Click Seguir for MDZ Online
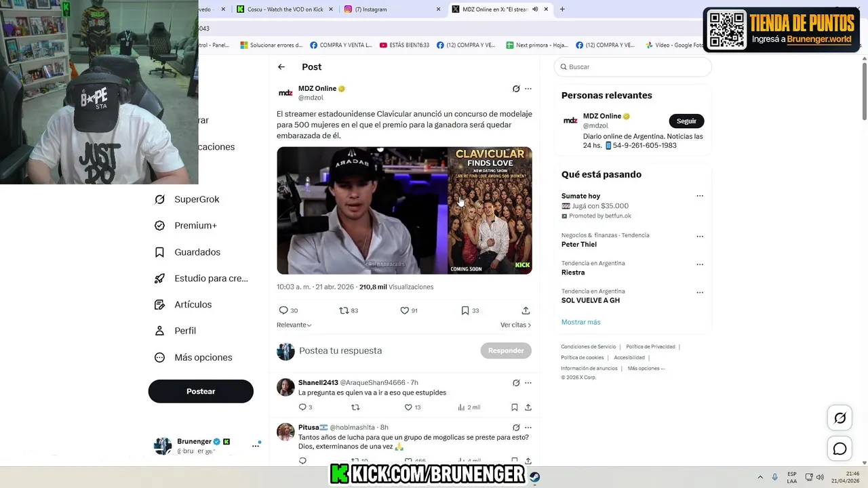This screenshot has height=488, width=868. [686, 121]
